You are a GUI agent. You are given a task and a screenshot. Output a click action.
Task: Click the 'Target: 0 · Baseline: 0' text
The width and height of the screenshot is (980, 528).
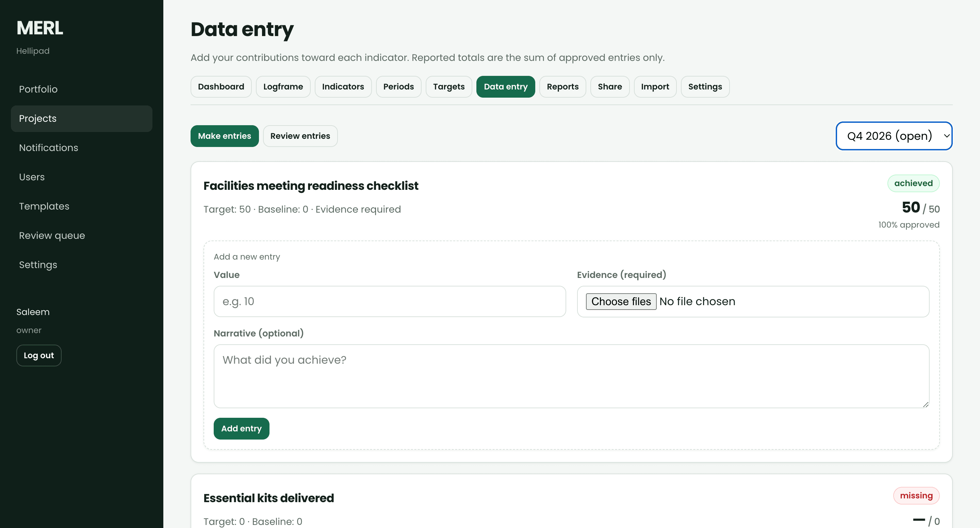click(x=252, y=522)
